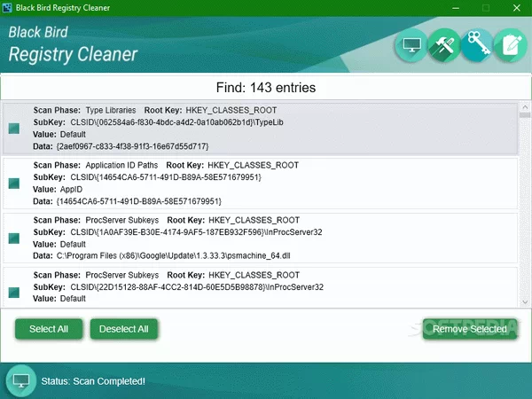Click the monitor icon in status bar
The image size is (532, 399).
coord(19,380)
